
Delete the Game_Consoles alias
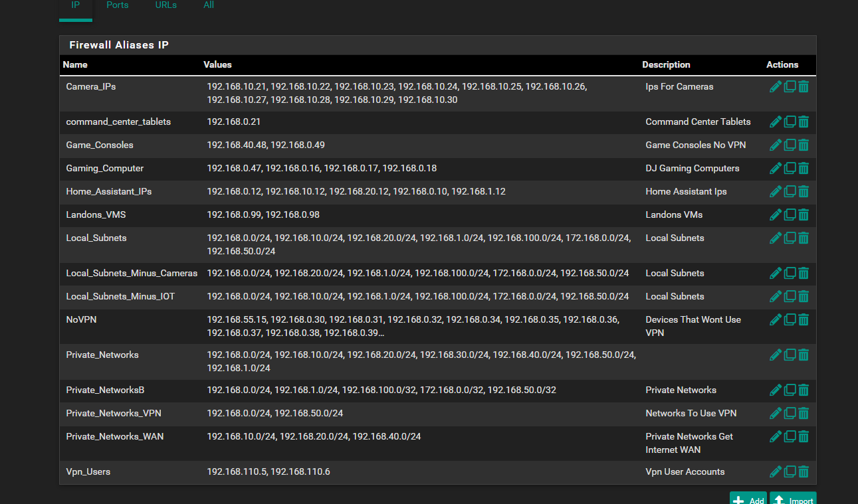(x=804, y=145)
